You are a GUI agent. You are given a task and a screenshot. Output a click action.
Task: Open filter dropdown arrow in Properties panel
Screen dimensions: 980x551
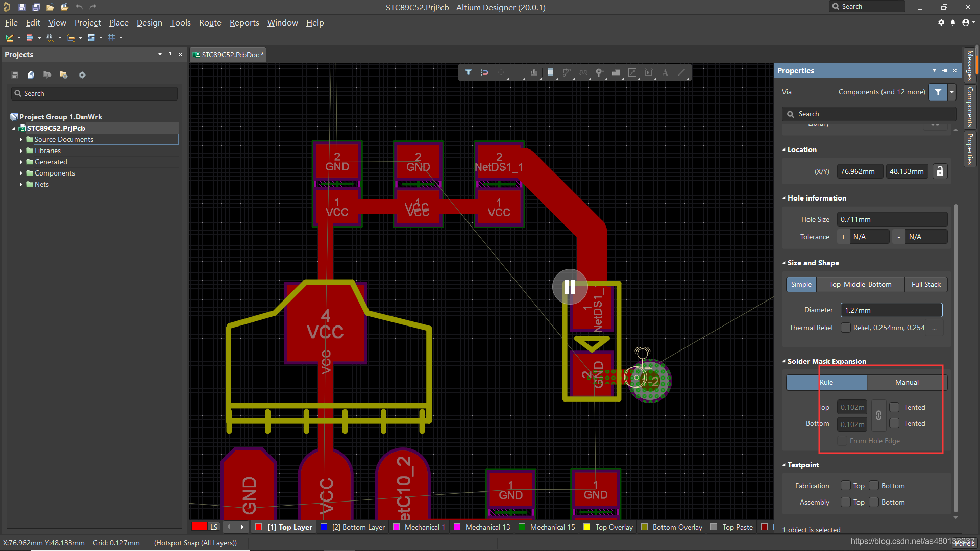(952, 92)
